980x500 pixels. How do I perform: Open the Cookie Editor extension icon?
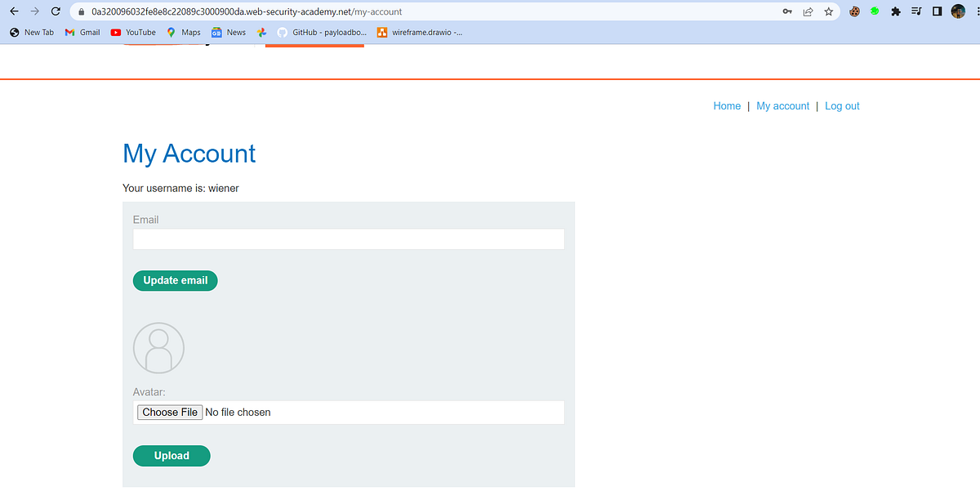coord(854,11)
